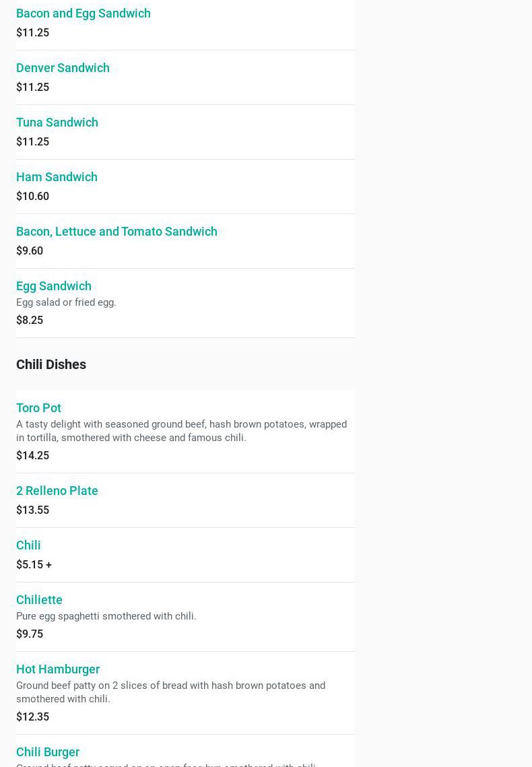Click the $5.15 + Chili price
Image resolution: width=532 pixels, height=767 pixels.
[34, 565]
